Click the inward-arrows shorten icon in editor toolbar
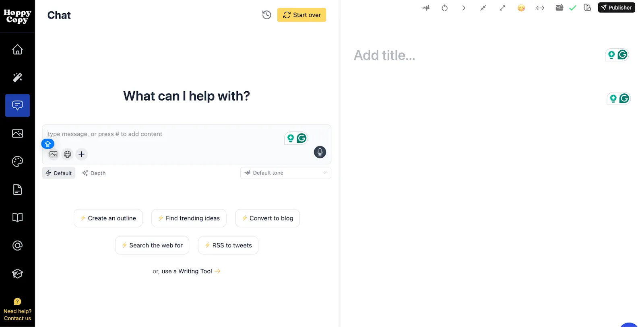This screenshot has height=327, width=644. click(483, 8)
